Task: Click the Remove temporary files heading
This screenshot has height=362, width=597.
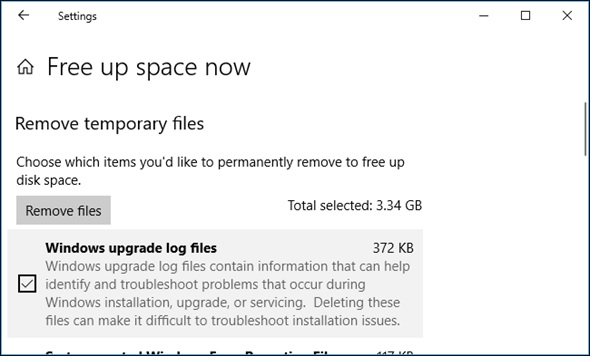Action: [110, 124]
